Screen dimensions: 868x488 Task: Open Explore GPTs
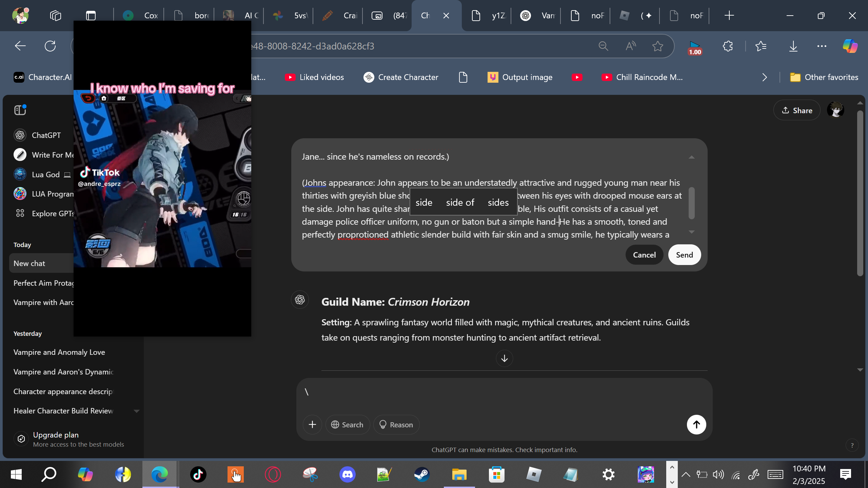(43, 213)
